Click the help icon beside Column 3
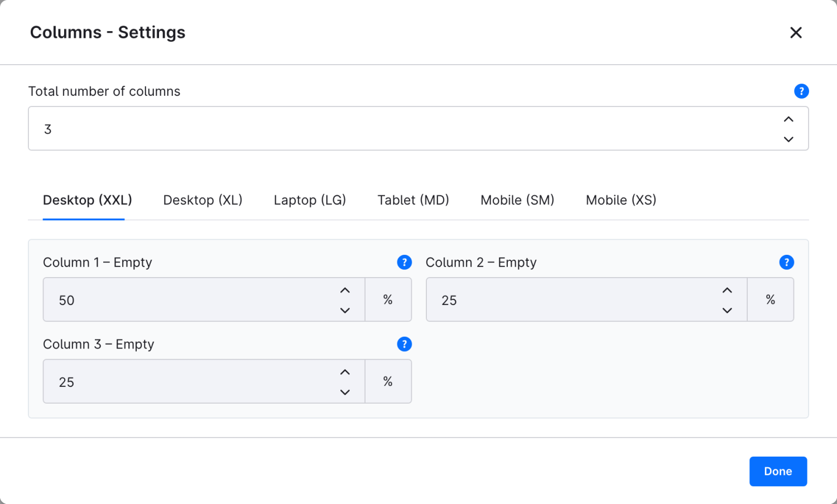 (x=405, y=344)
